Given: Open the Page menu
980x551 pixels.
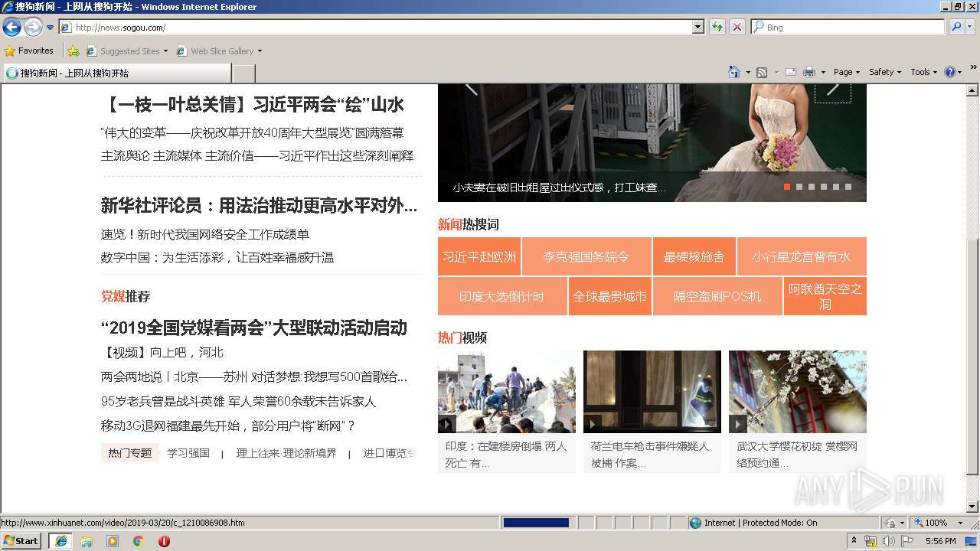Looking at the screenshot, I should coord(847,72).
